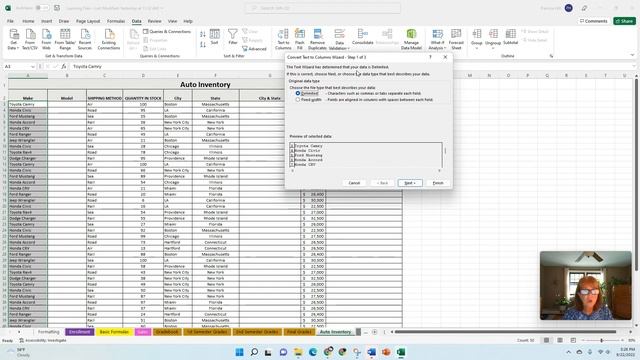
Task: Open taskbar Search
Action: [254, 352]
